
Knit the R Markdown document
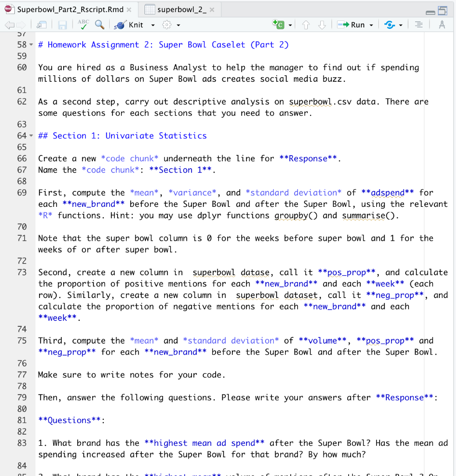(x=128, y=25)
